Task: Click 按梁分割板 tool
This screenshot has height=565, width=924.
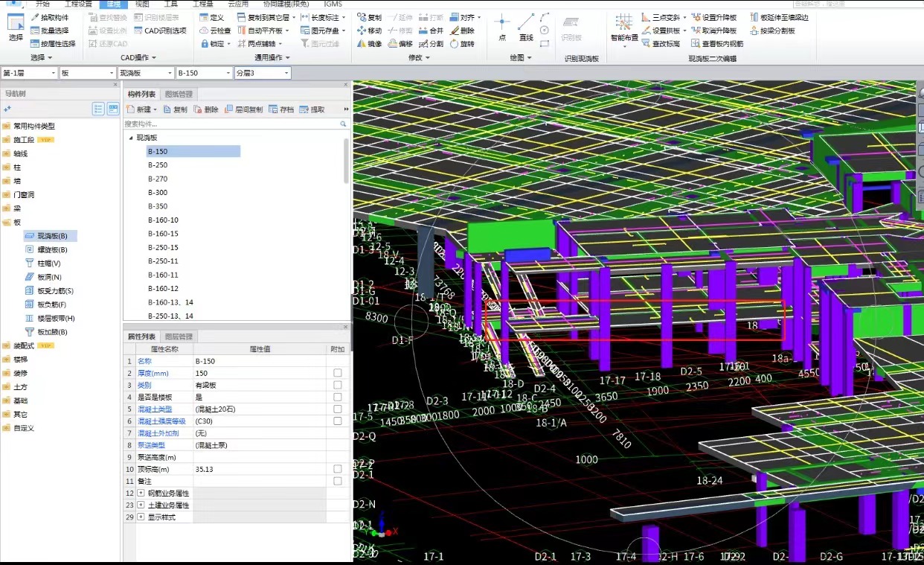Action: click(x=773, y=31)
